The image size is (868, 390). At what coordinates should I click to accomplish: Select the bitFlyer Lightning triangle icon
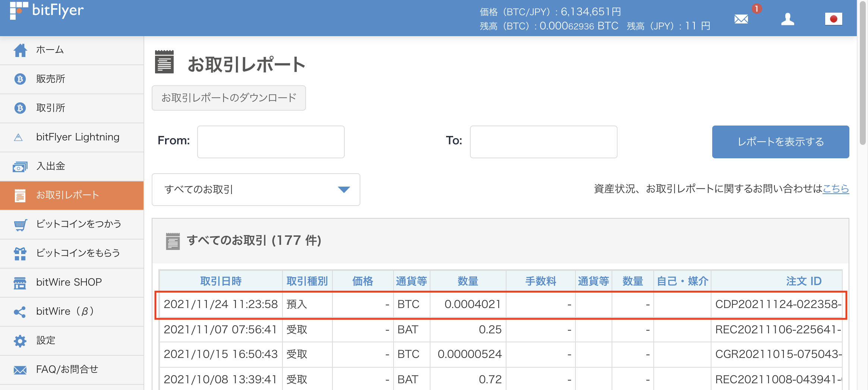coord(20,137)
